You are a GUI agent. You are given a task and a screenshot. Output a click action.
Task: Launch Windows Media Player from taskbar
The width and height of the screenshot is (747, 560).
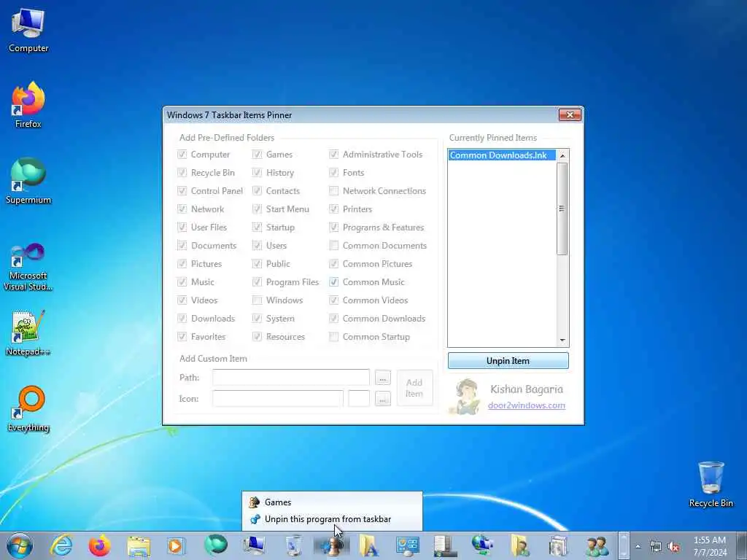pos(176,545)
